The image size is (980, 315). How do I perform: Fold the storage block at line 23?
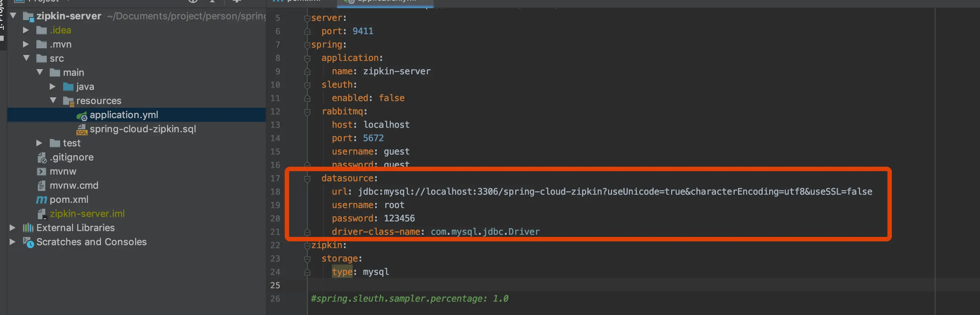pos(307,259)
